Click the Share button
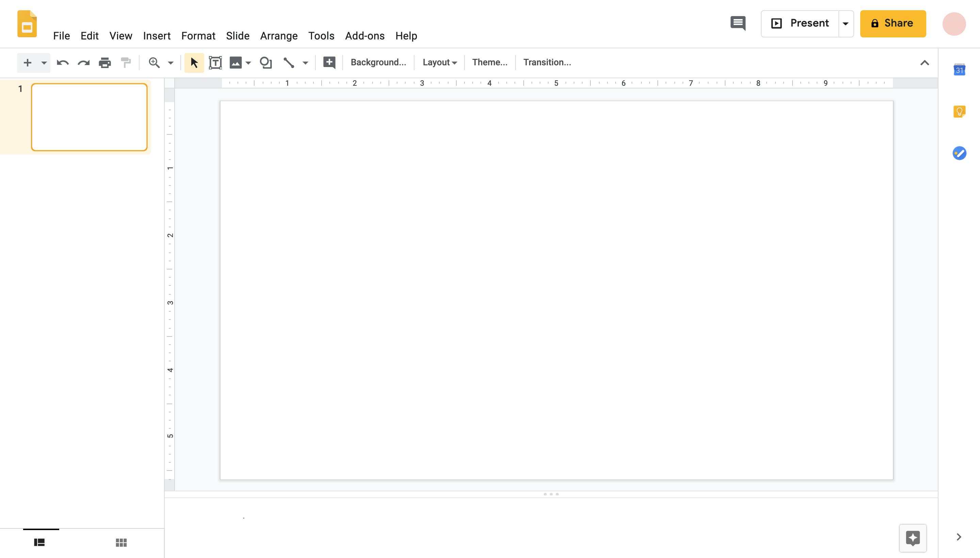Image resolution: width=980 pixels, height=558 pixels. click(x=893, y=23)
